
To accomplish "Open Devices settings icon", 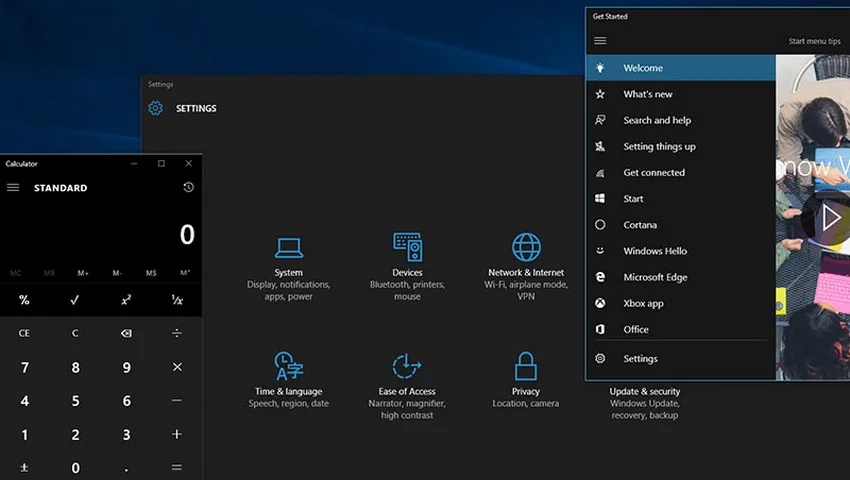I will click(407, 247).
